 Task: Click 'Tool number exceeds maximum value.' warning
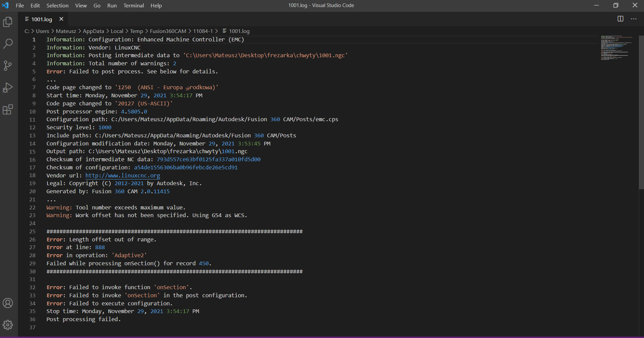(130, 207)
